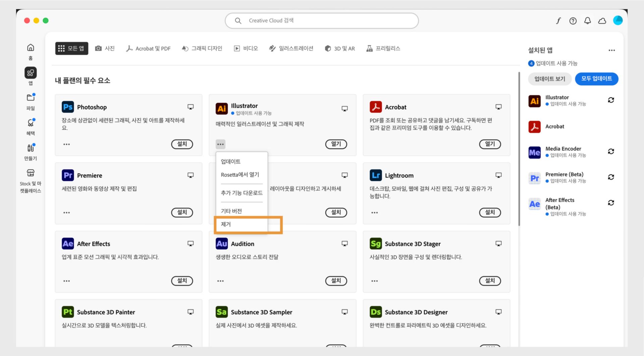Screen dimensions: 644x356
Task: Click the apps list vertical scrollbar
Action: (519, 149)
